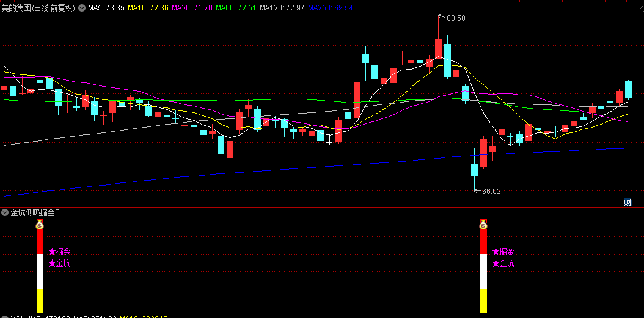Viewport: 644px width, 318px height.
Task: Click the magenta MA20: 71.70 label
Action: (x=192, y=8)
